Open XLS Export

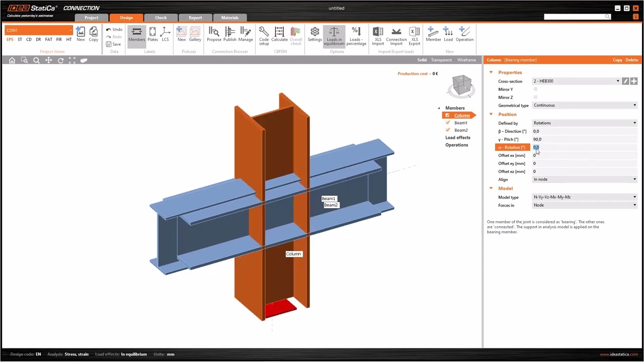tap(415, 36)
